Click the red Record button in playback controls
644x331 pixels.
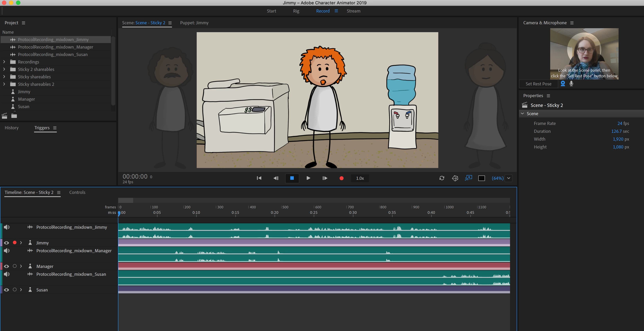point(342,178)
